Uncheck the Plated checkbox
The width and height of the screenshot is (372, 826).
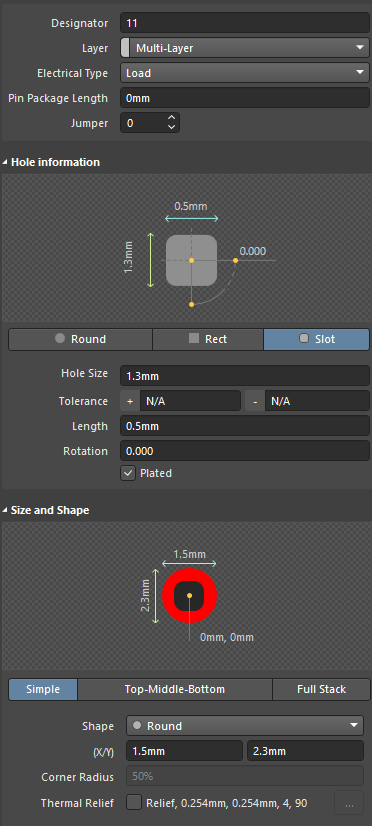click(x=128, y=473)
